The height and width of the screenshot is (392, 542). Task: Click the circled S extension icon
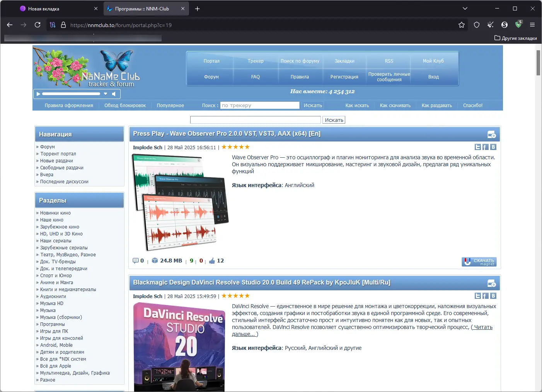pyautogui.click(x=505, y=25)
